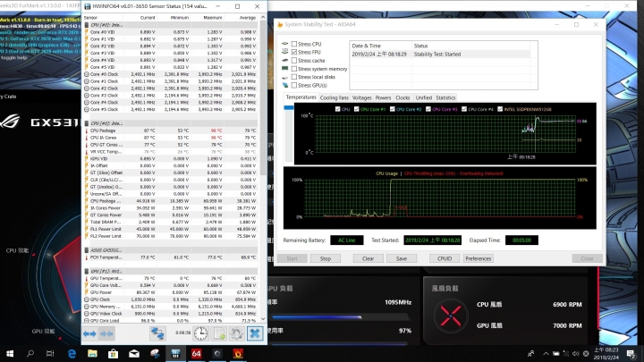The height and width of the screenshot is (362, 644).
Task: Click Stop button in AIDA64
Action: [326, 258]
